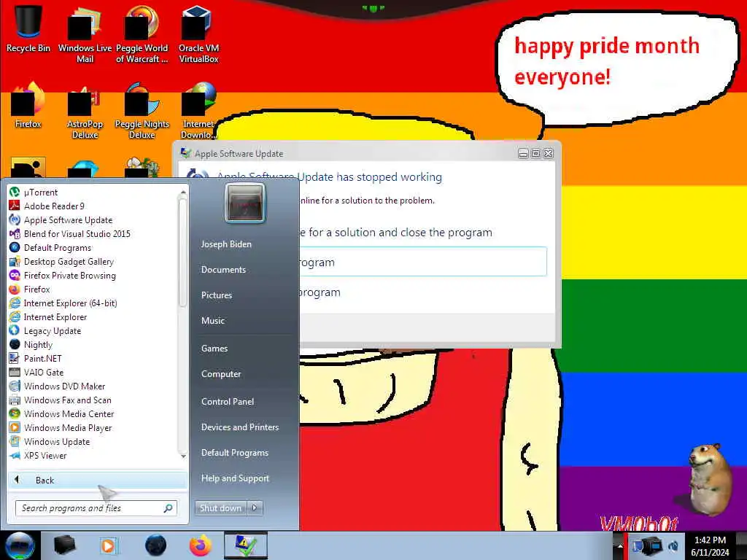This screenshot has height=560, width=747.
Task: Select Oracle VM VirtualBox desktop icon
Action: pos(198,34)
